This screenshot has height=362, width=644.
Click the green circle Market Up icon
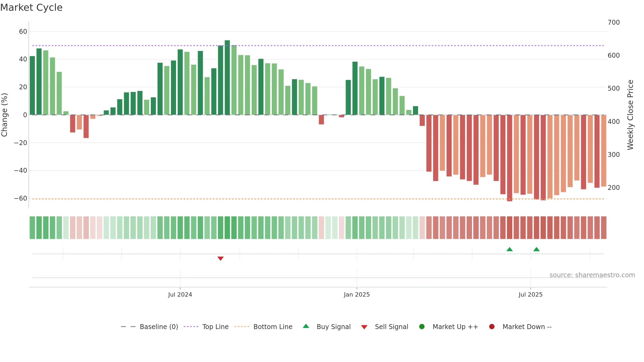[x=422, y=327]
